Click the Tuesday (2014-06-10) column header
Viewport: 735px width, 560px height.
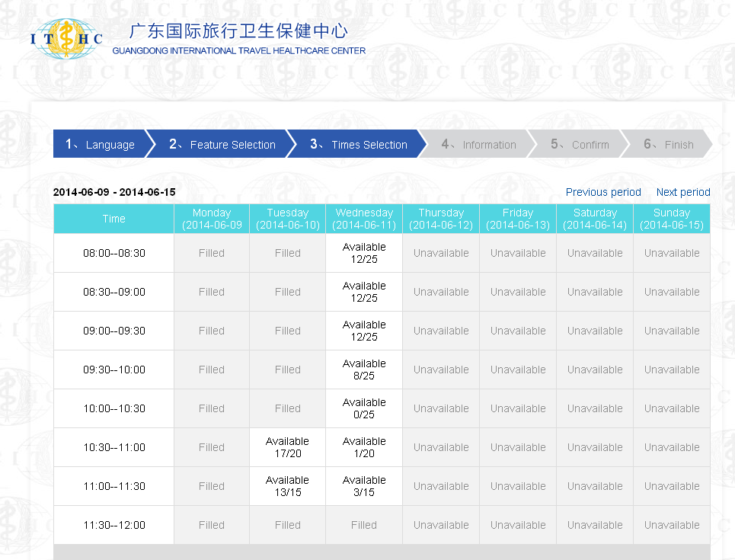pyautogui.click(x=288, y=219)
